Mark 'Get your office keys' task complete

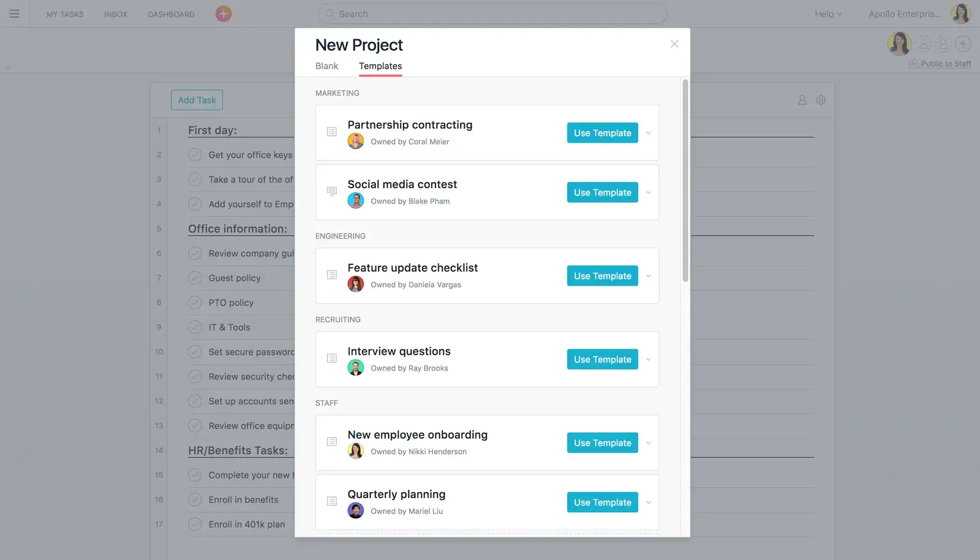(x=195, y=155)
